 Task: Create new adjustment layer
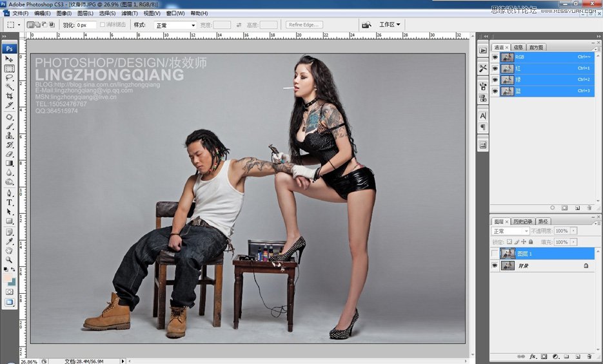(x=555, y=357)
